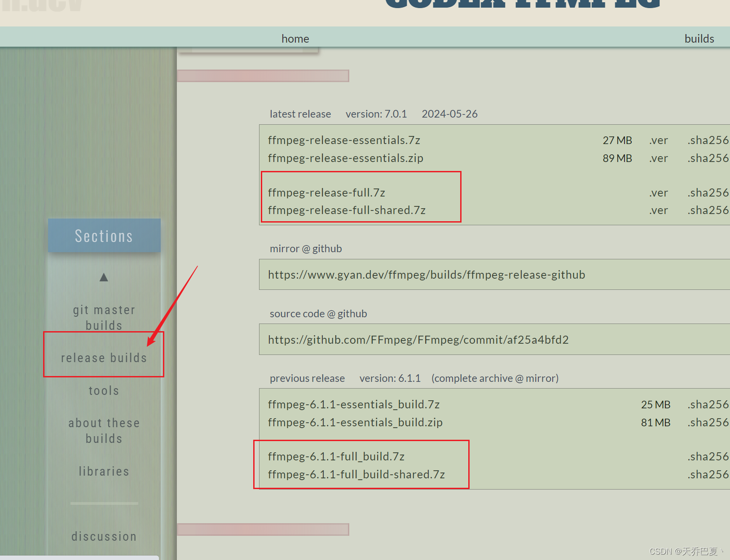
Task: Click the previous release label
Action: pos(308,379)
